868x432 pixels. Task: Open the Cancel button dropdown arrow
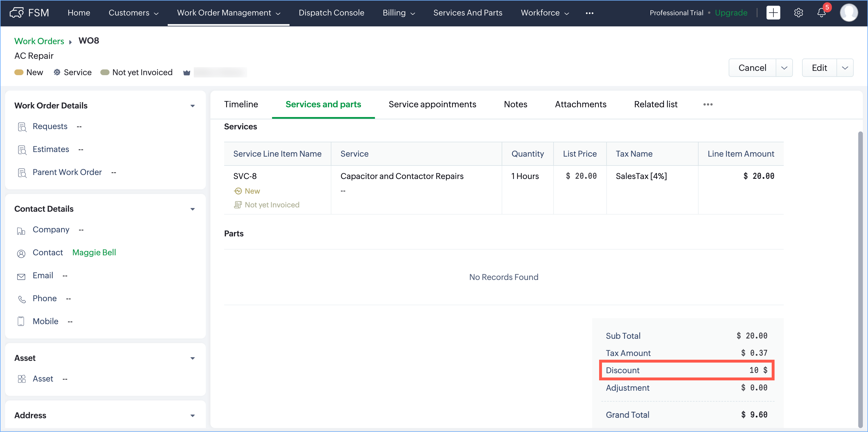[784, 68]
